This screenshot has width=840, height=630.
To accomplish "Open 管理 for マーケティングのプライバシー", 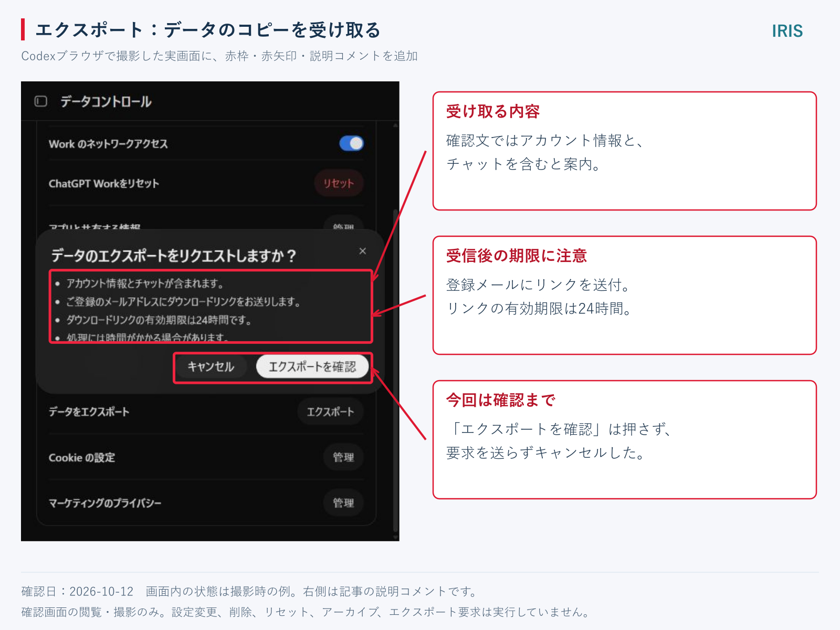I will click(x=343, y=503).
